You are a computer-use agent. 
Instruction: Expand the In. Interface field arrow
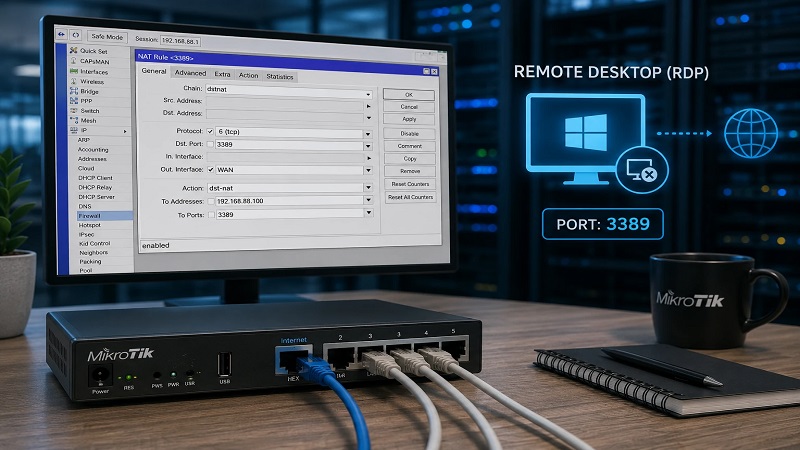368,158
